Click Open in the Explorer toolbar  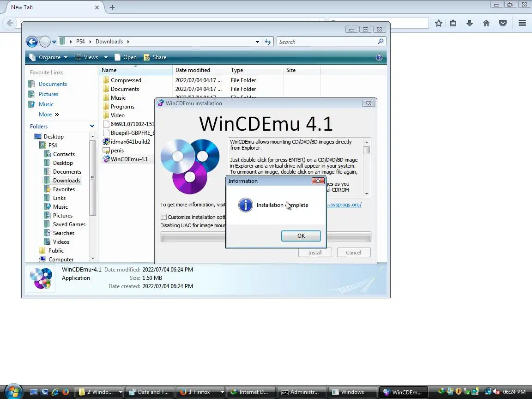point(126,57)
